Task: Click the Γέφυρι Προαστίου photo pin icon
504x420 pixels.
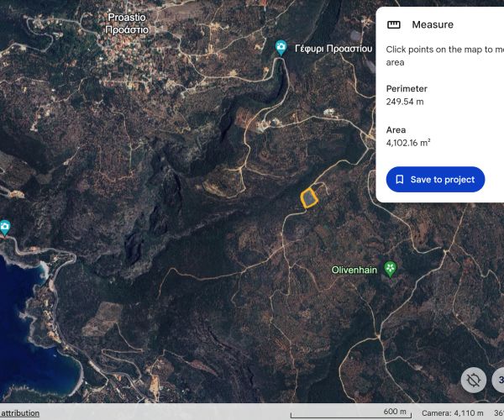Action: click(x=281, y=48)
